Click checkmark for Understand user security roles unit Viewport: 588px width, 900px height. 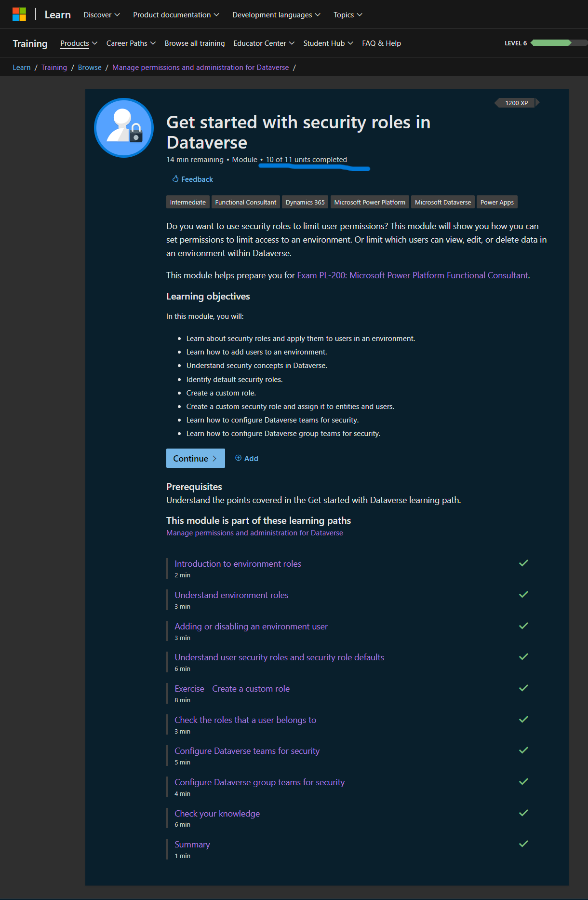click(523, 656)
